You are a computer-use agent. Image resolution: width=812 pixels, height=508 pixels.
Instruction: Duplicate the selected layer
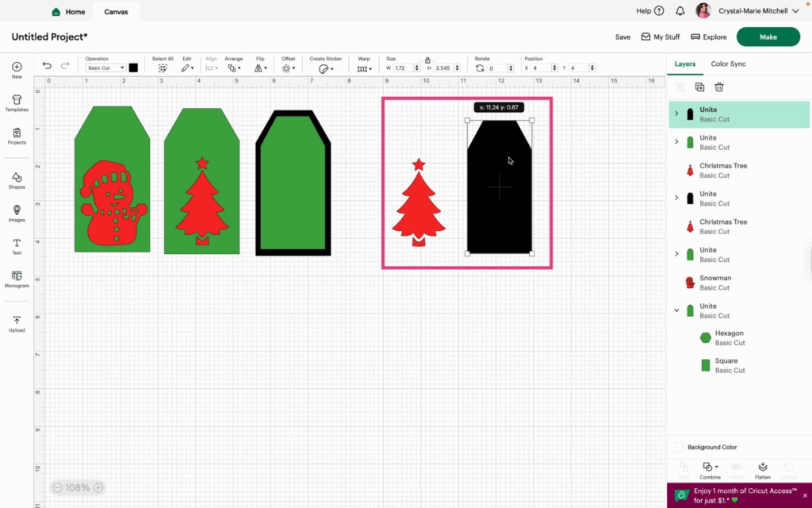[x=699, y=87]
